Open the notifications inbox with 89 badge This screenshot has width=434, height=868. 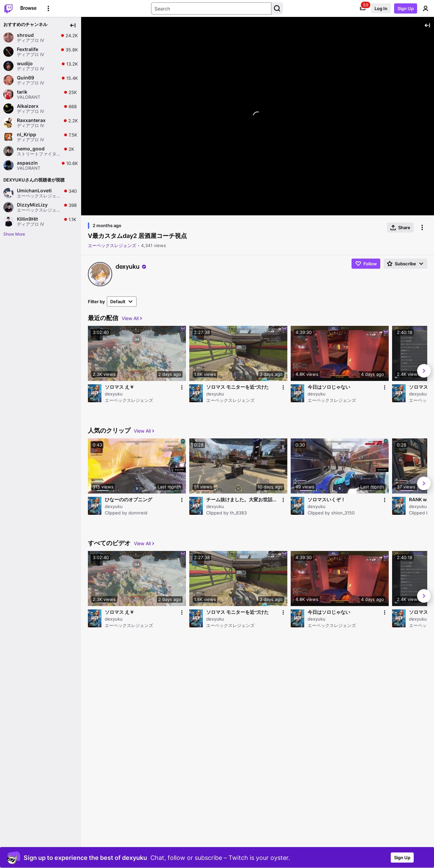tap(363, 8)
